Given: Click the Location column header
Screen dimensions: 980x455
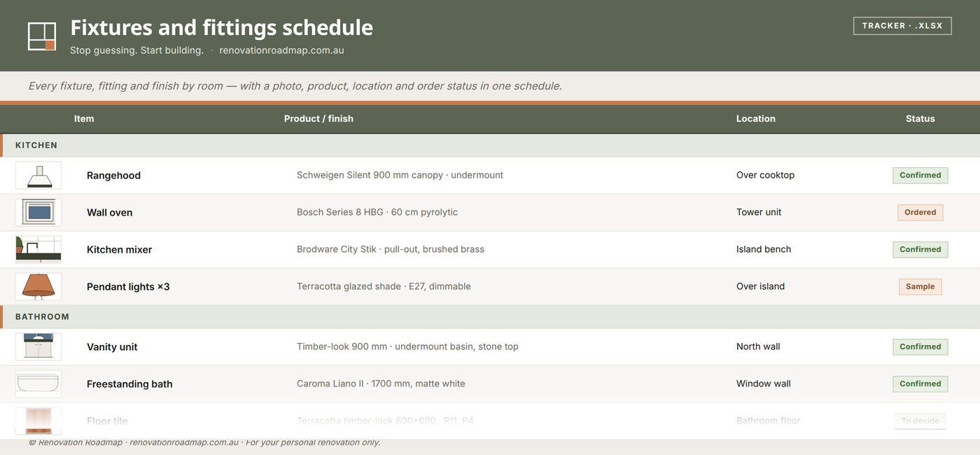Looking at the screenshot, I should tap(756, 119).
